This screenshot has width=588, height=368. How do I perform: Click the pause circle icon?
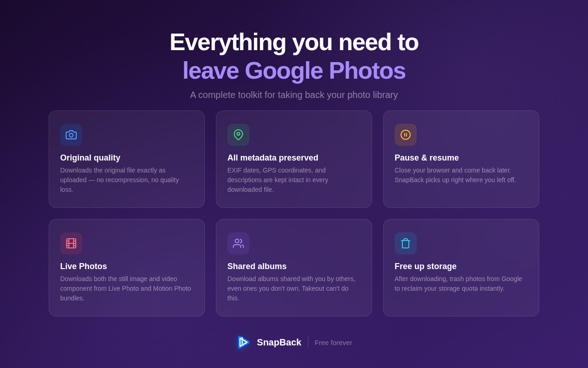click(406, 135)
